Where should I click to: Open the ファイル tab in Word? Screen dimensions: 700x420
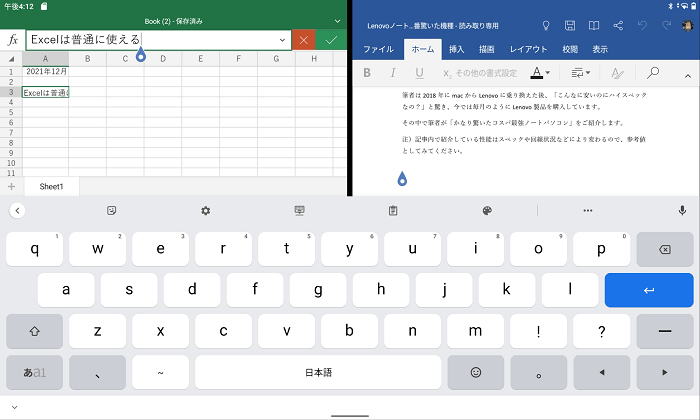(x=378, y=49)
